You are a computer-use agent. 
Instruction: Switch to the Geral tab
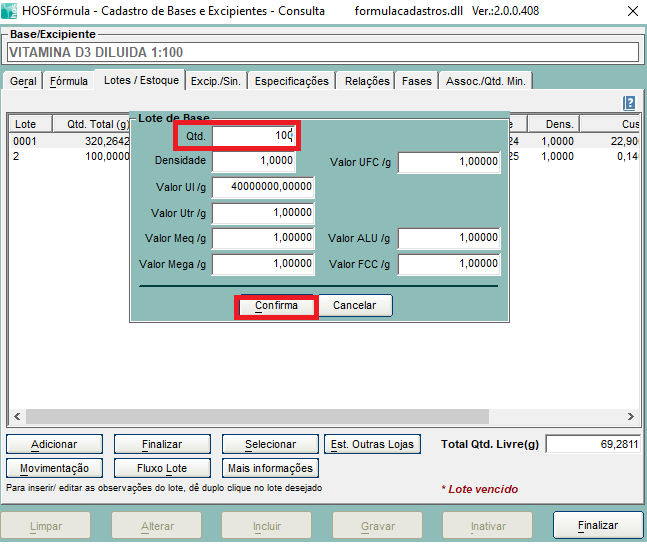click(x=23, y=81)
